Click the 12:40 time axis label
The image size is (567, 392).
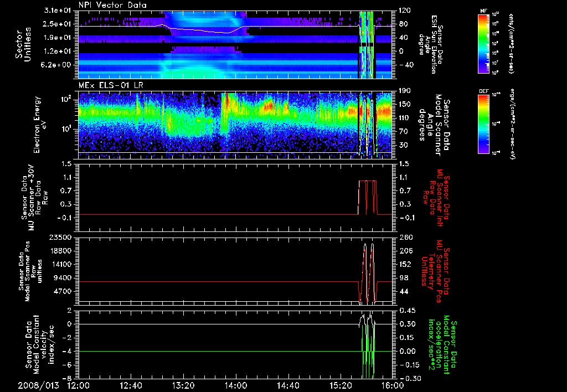(131, 385)
